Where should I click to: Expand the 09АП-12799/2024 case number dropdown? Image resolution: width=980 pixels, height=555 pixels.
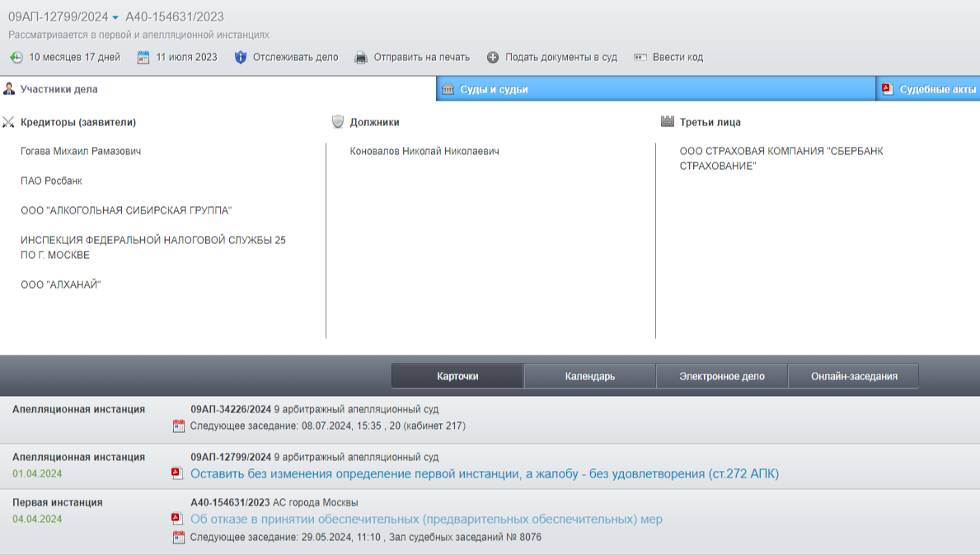(x=115, y=17)
